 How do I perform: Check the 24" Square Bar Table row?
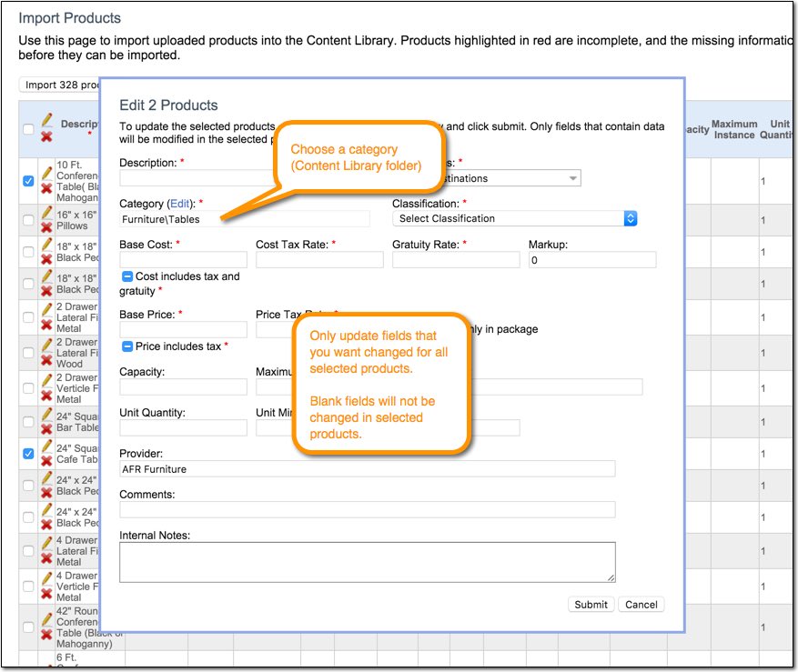coord(28,422)
